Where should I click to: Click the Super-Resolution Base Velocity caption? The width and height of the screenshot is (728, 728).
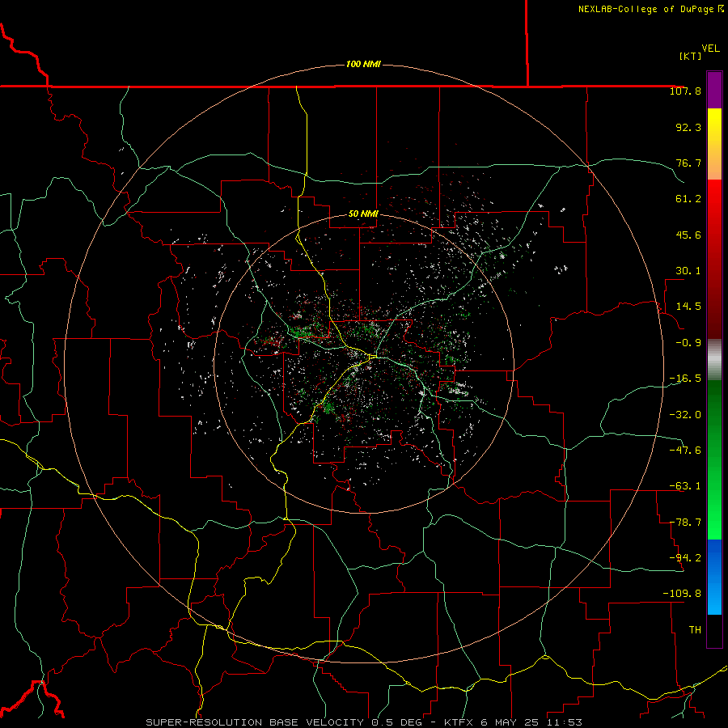point(363,722)
